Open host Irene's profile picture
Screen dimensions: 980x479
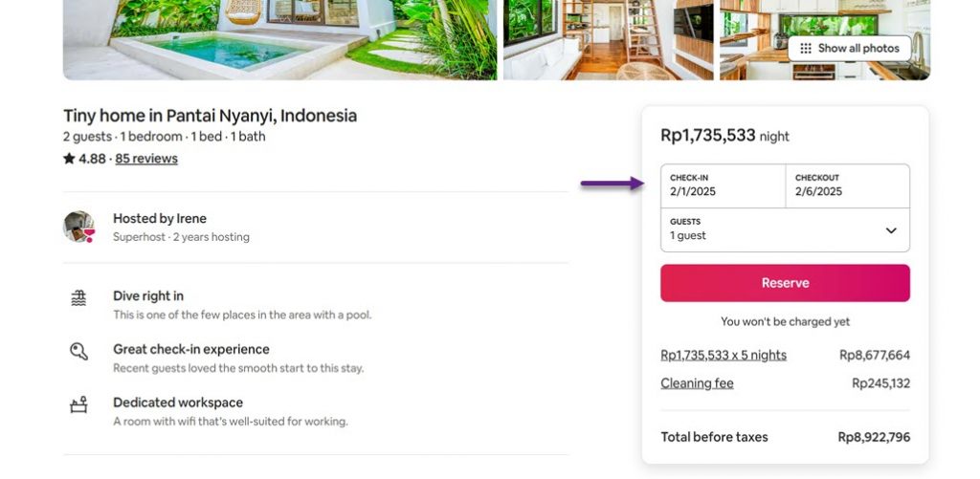(x=78, y=227)
